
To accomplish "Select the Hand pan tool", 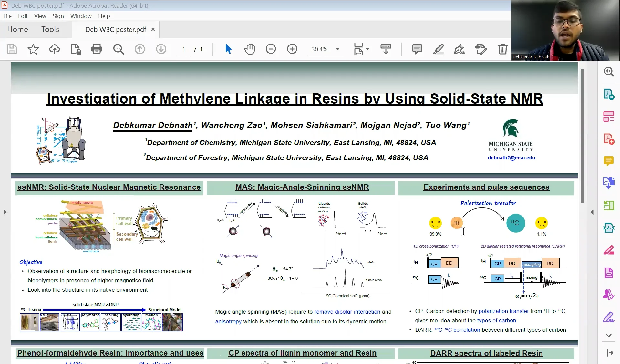I will coord(250,49).
